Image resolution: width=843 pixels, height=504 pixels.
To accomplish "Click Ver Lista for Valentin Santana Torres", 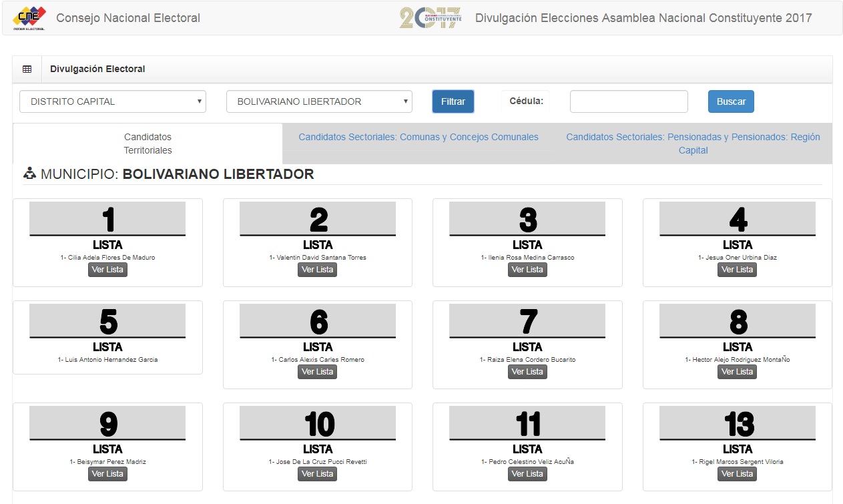I will coord(317,270).
